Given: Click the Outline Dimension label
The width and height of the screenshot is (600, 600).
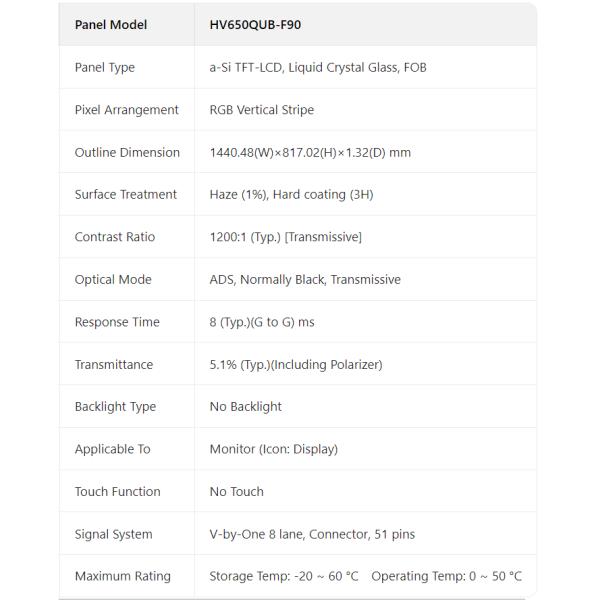Looking at the screenshot, I should tap(127, 153).
